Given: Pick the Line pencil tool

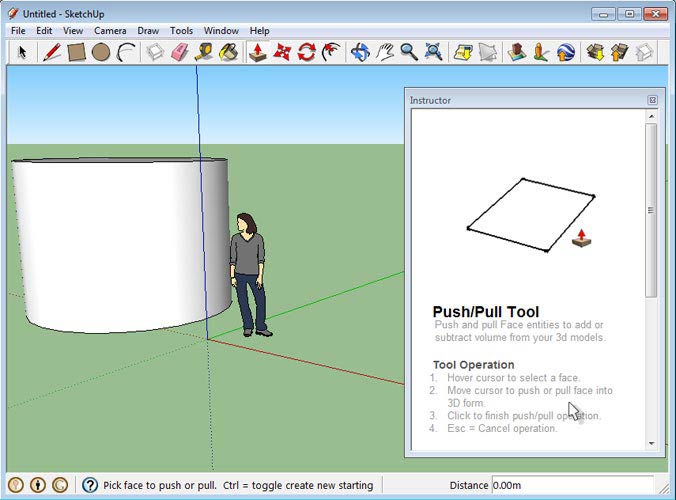Looking at the screenshot, I should pos(51,51).
